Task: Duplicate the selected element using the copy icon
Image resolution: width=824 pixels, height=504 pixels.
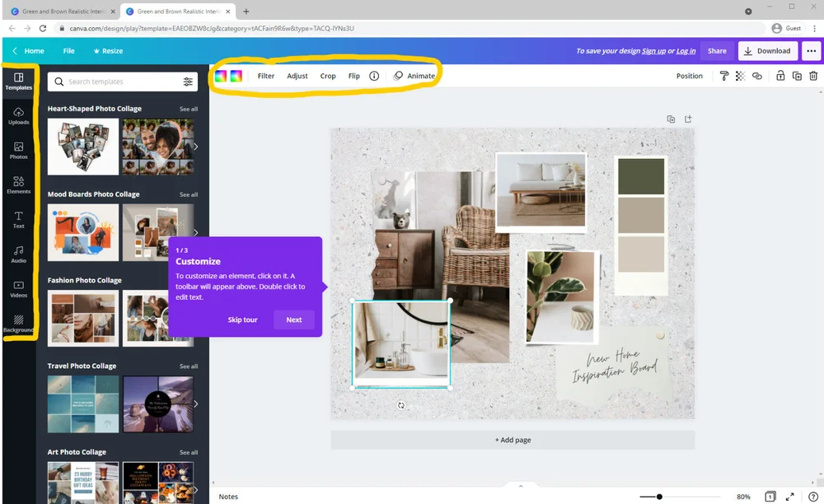Action: click(797, 75)
